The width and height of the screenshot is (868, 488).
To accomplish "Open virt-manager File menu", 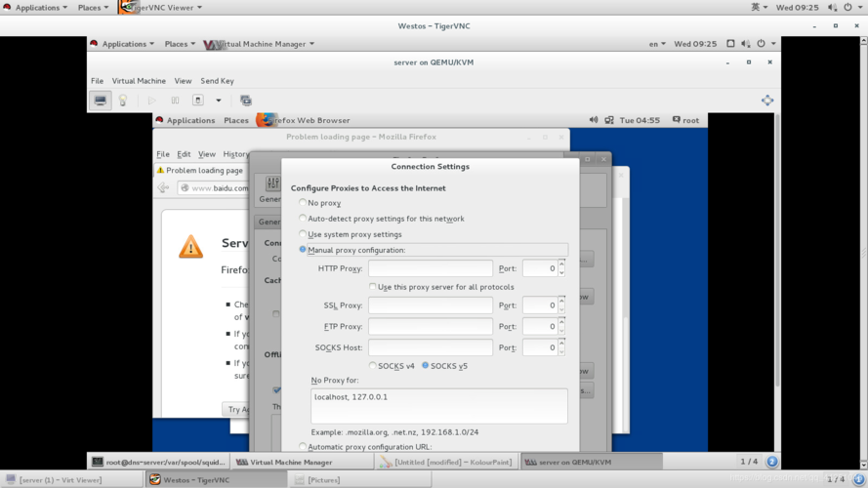I will [97, 81].
